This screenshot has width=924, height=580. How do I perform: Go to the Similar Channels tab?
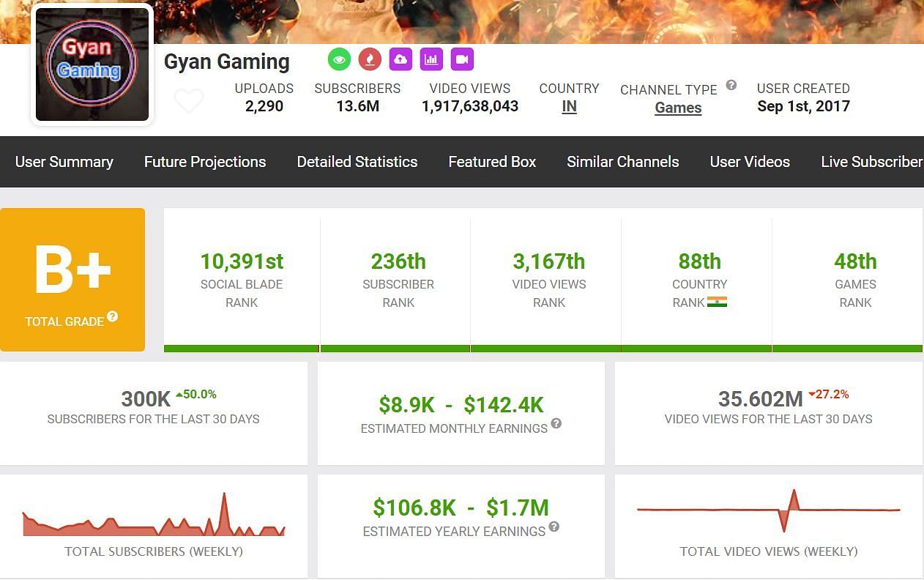pyautogui.click(x=623, y=162)
